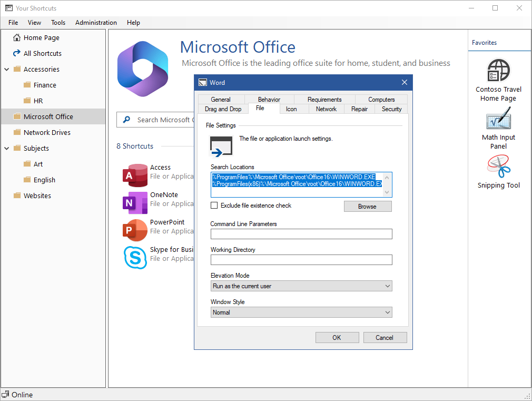The height and width of the screenshot is (401, 532).
Task: Click the search magnifier icon
Action: click(x=126, y=120)
